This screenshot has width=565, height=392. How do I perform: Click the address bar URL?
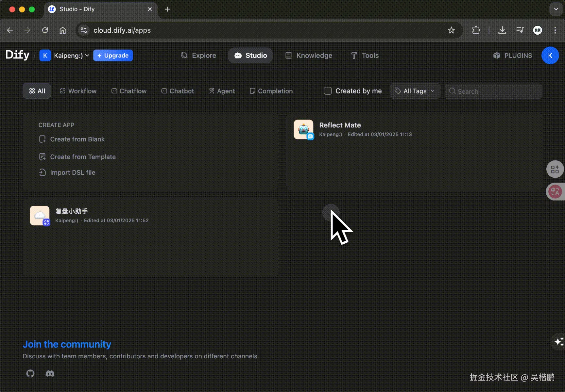(x=122, y=30)
